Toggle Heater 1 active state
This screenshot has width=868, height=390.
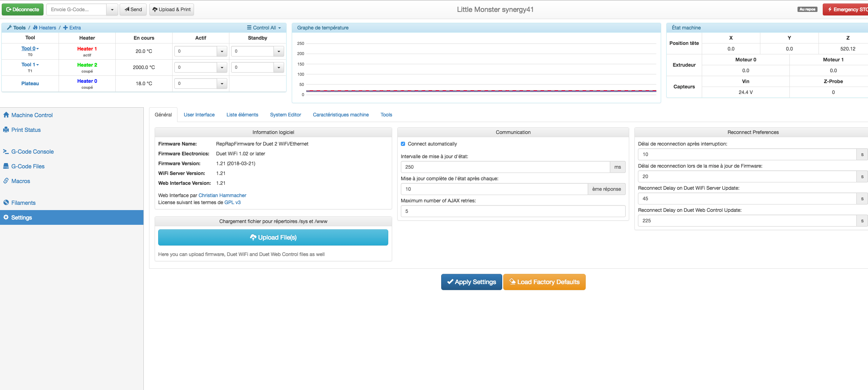(x=87, y=49)
